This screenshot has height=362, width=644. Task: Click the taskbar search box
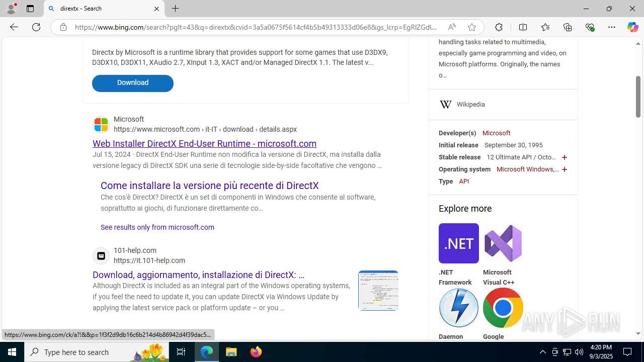(x=97, y=352)
